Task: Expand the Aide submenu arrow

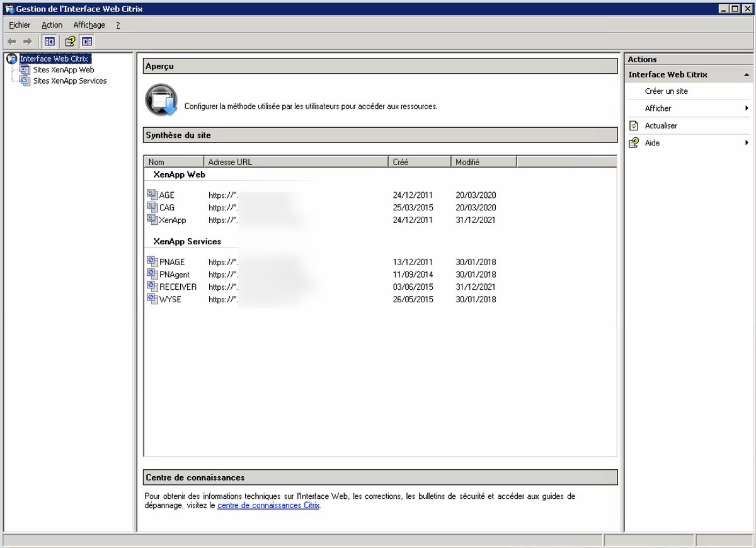Action: coord(747,143)
